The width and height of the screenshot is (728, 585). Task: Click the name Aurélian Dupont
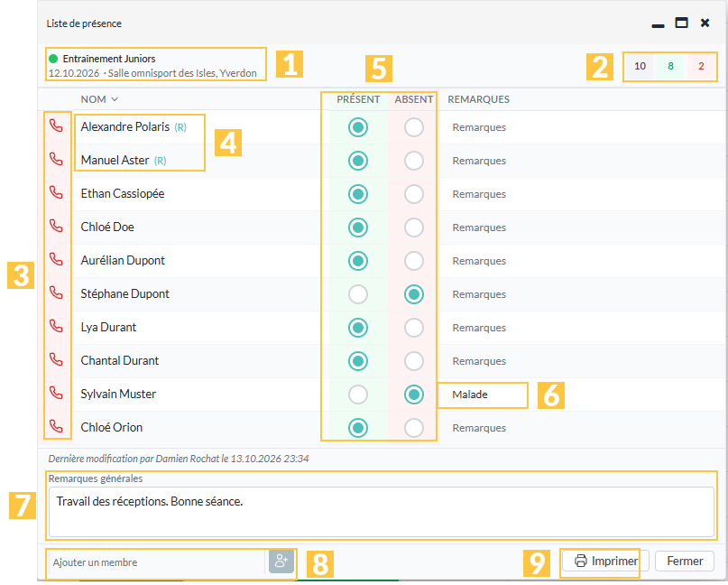(123, 261)
